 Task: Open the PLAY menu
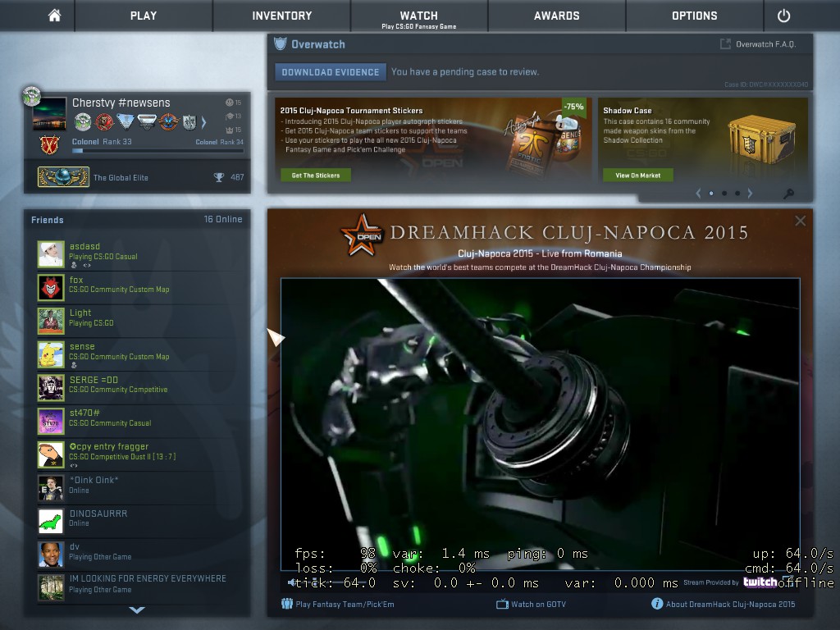point(144,16)
